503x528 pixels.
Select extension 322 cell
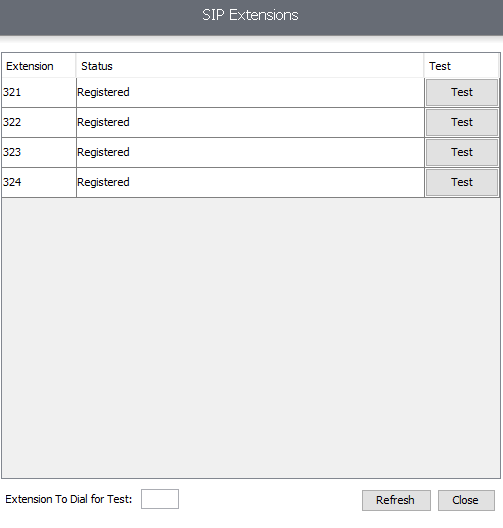click(x=39, y=123)
